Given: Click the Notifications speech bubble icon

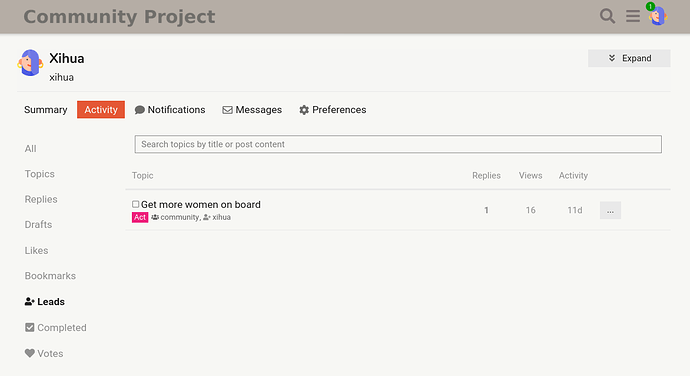Looking at the screenshot, I should (139, 110).
